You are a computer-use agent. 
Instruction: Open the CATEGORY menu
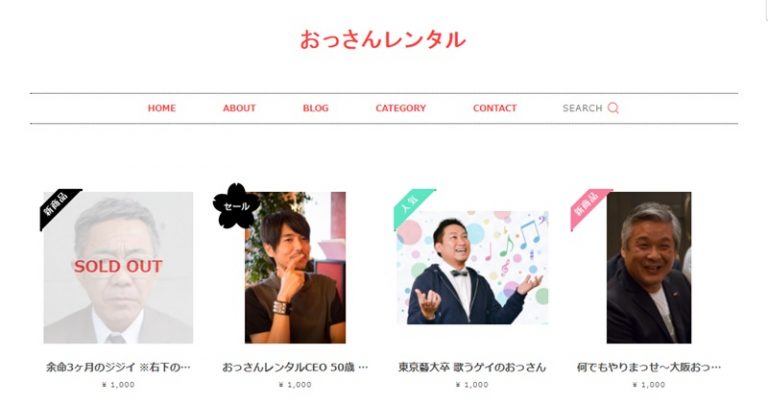click(x=401, y=108)
